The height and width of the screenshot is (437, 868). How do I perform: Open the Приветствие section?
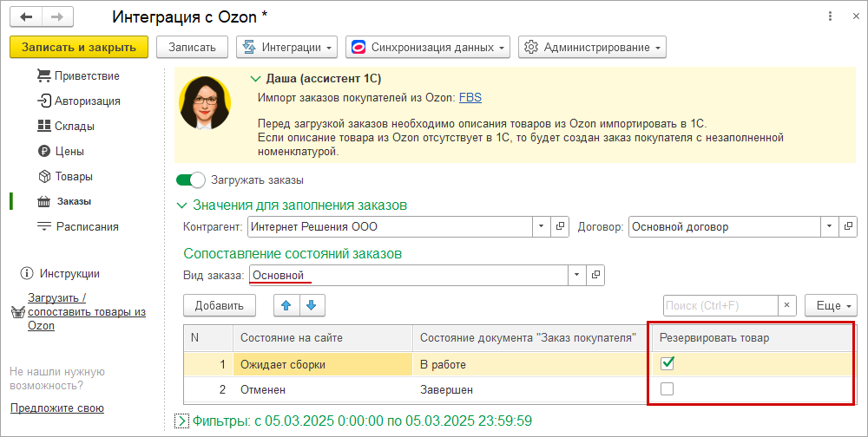point(78,75)
